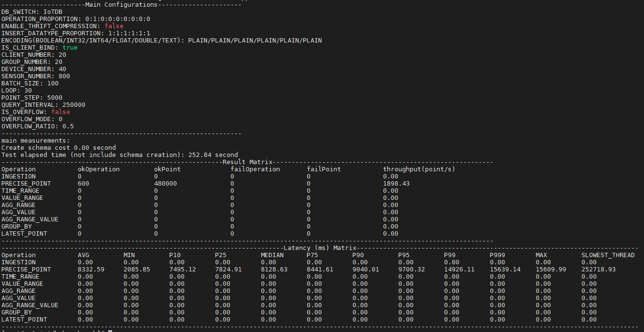
Task: Click the SLOWEST_THREAD column header
Action: [608, 255]
